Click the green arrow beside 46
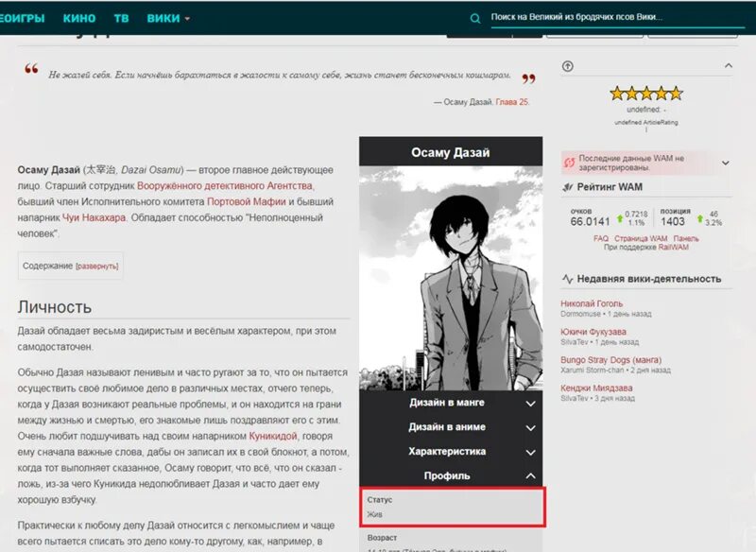 699,219
